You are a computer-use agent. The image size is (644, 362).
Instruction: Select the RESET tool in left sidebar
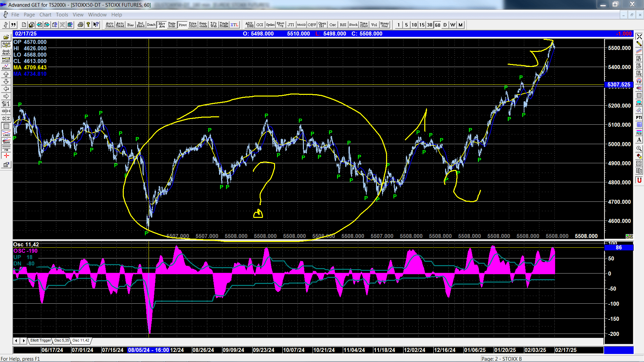(6, 52)
